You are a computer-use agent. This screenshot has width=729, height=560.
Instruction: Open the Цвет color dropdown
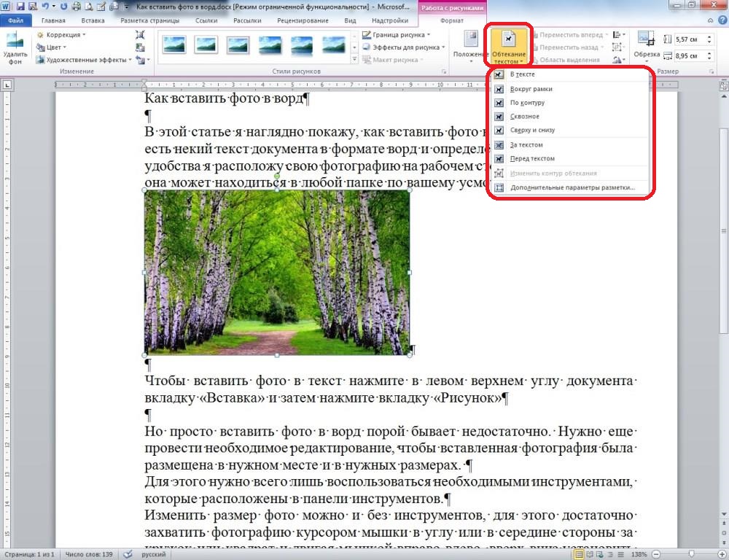52,47
